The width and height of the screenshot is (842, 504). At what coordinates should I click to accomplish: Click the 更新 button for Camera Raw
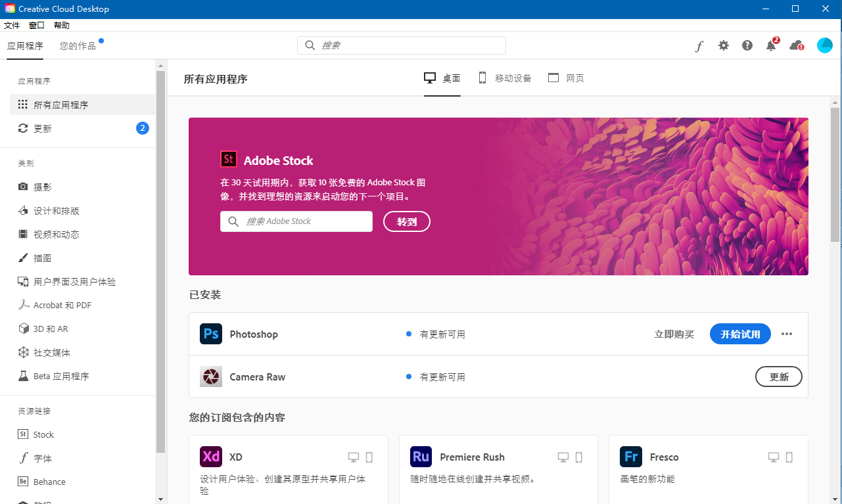pyautogui.click(x=779, y=377)
